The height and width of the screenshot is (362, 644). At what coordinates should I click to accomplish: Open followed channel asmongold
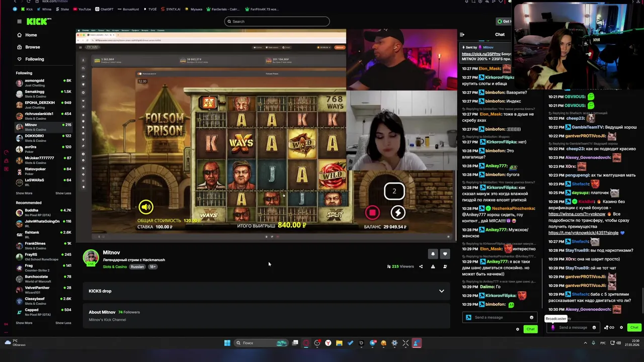43,82
